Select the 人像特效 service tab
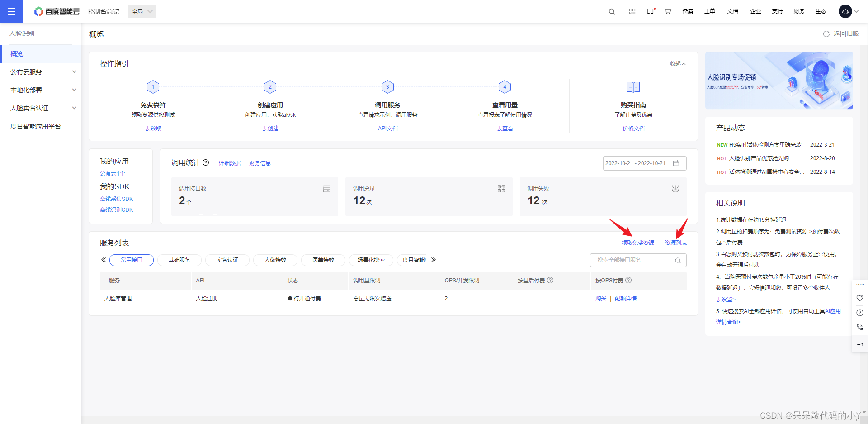868x424 pixels. pyautogui.click(x=275, y=260)
